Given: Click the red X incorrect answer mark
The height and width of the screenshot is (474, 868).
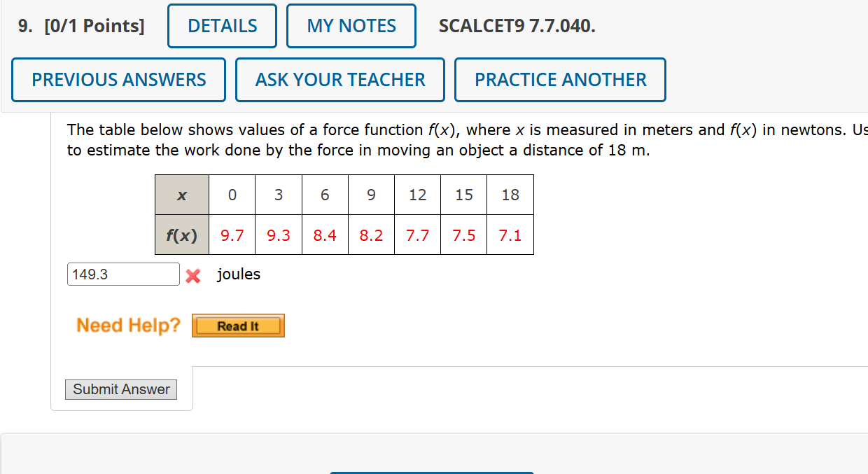Looking at the screenshot, I should tap(192, 276).
